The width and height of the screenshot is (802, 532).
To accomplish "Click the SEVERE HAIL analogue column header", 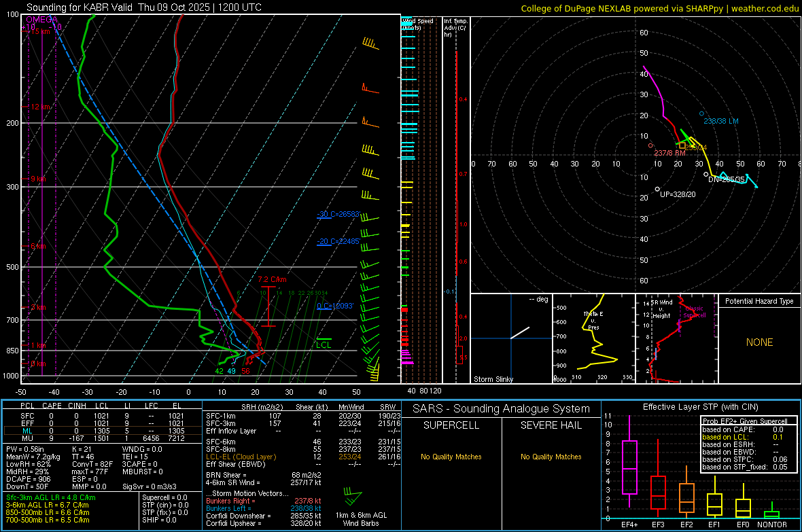I will [551, 425].
